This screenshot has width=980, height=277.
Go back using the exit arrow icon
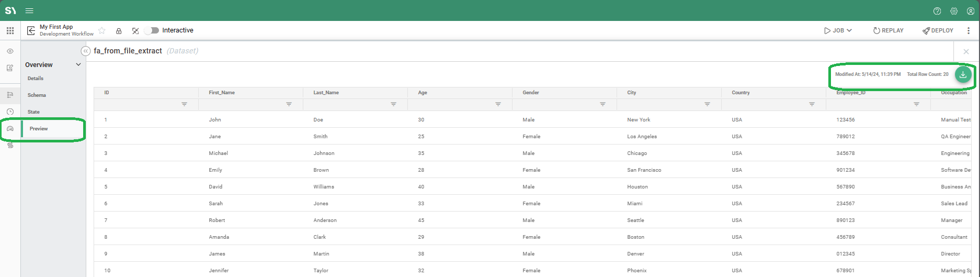click(x=31, y=31)
